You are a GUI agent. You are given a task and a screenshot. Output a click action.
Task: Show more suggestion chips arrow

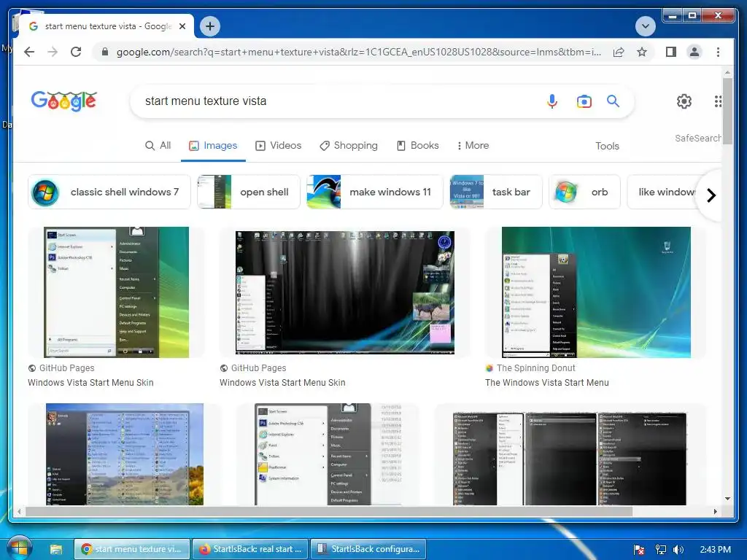point(711,195)
